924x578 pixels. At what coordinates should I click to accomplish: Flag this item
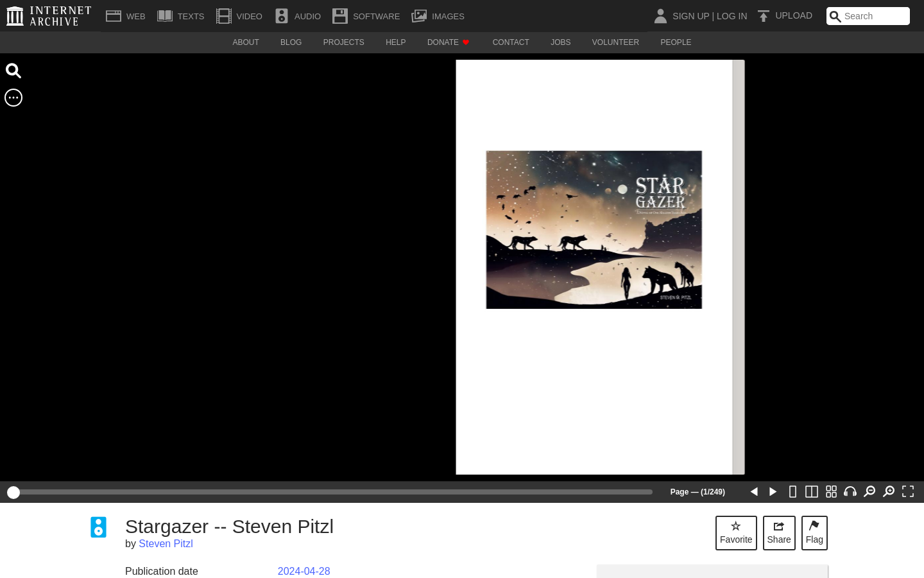814,533
